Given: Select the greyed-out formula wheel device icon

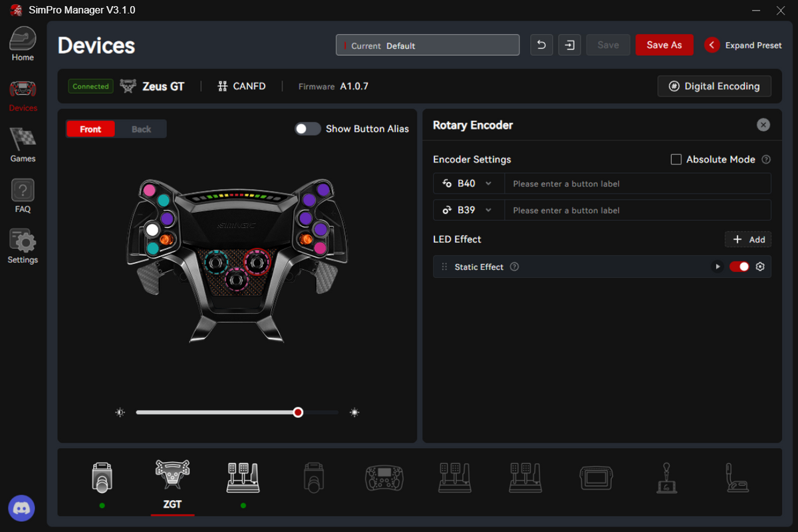Looking at the screenshot, I should [384, 477].
